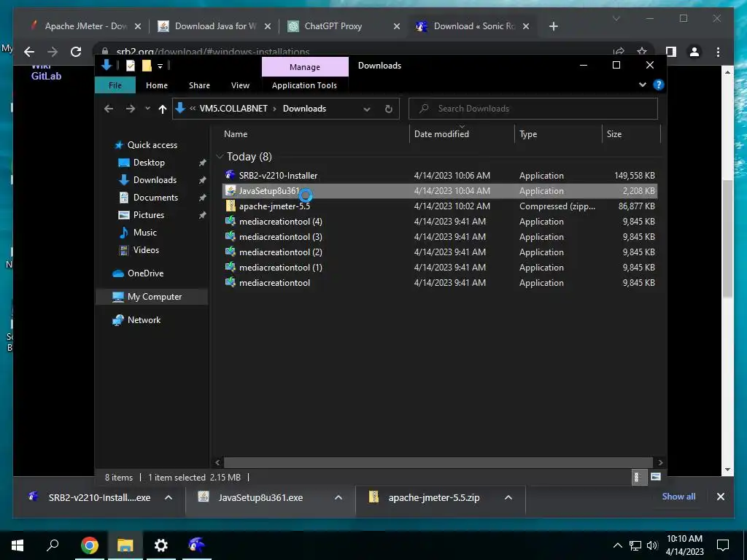The height and width of the screenshot is (560, 747).
Task: Open the SRB2-v2210-Installer file icon
Action: click(231, 175)
